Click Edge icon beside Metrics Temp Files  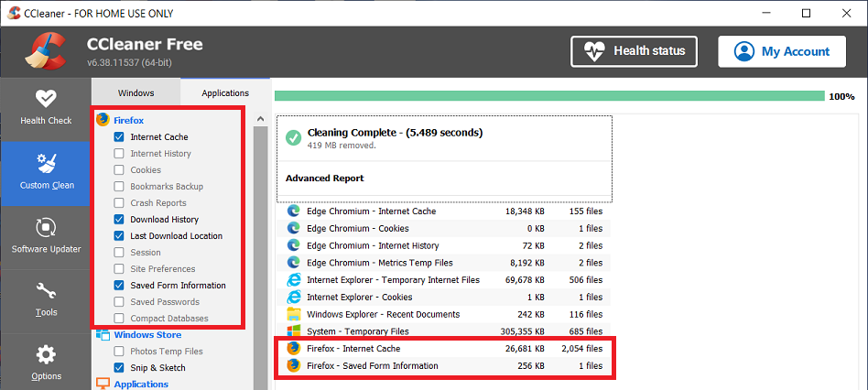[293, 263]
